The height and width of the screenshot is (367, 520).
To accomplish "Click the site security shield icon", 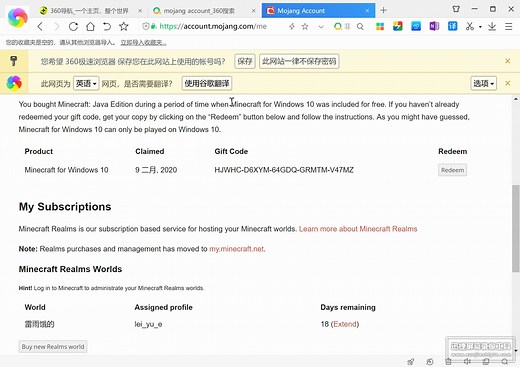I will tap(145, 26).
